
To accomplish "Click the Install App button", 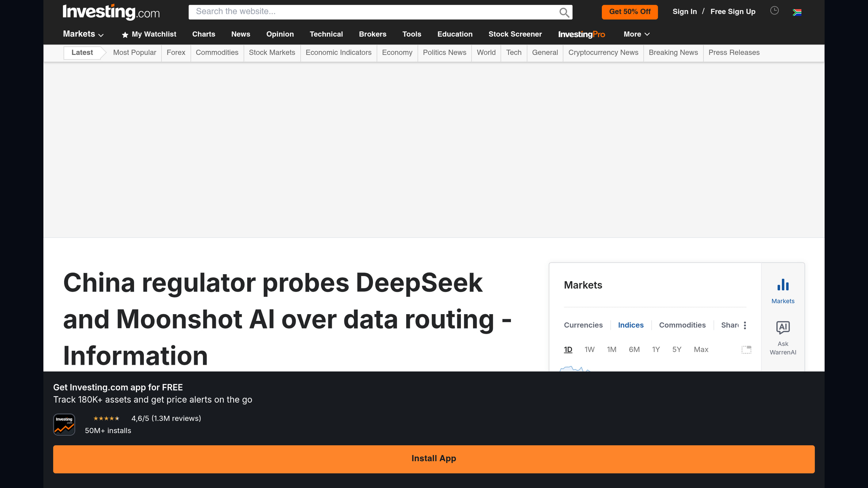I will click(434, 459).
